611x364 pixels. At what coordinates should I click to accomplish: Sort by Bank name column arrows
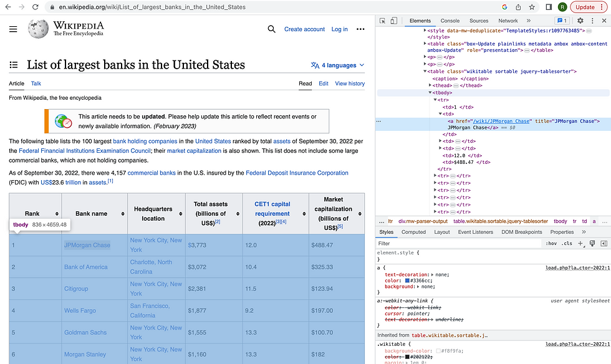pos(123,214)
